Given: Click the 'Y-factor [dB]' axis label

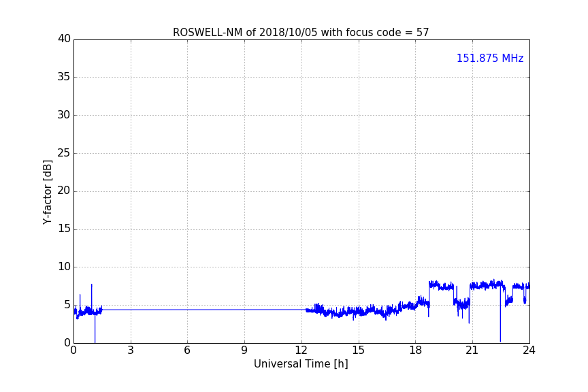Looking at the screenshot, I should tap(47, 192).
